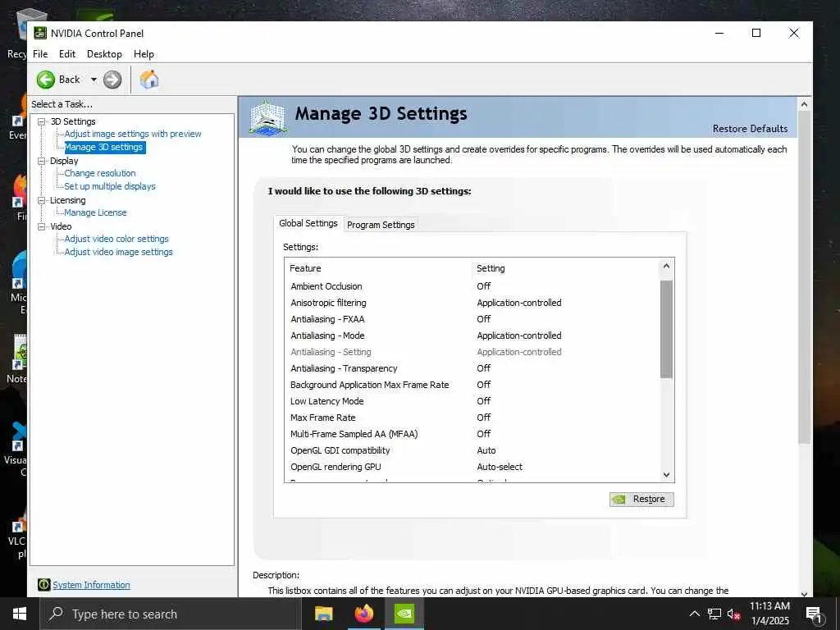Select the Anisotropic filtering row
Image resolution: width=840 pixels, height=630 pixels.
(x=472, y=303)
